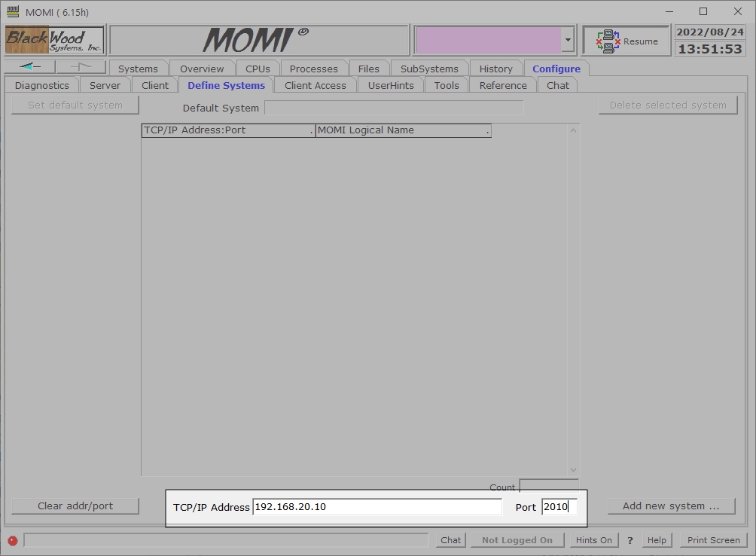This screenshot has width=756, height=556.
Task: Click the Resume connection icon button
Action: (626, 41)
